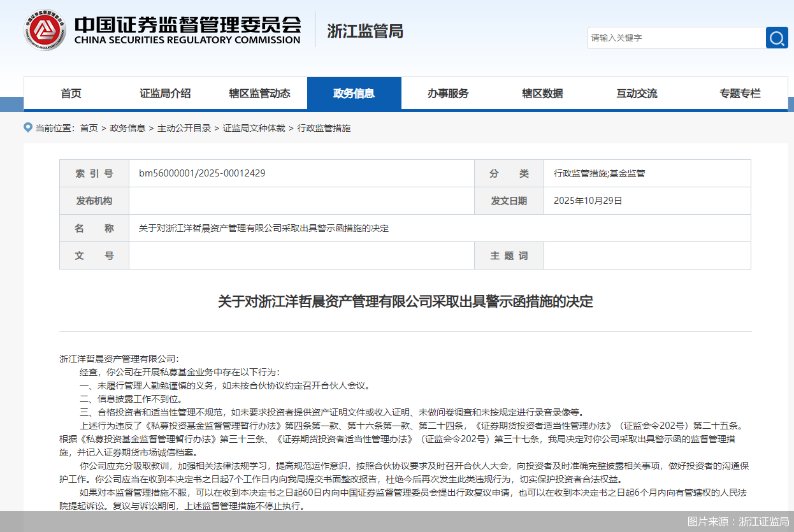Viewport: 794px width, 532px height.
Task: Open 辖区监管动态 from the navigation bar
Action: pyautogui.click(x=260, y=93)
